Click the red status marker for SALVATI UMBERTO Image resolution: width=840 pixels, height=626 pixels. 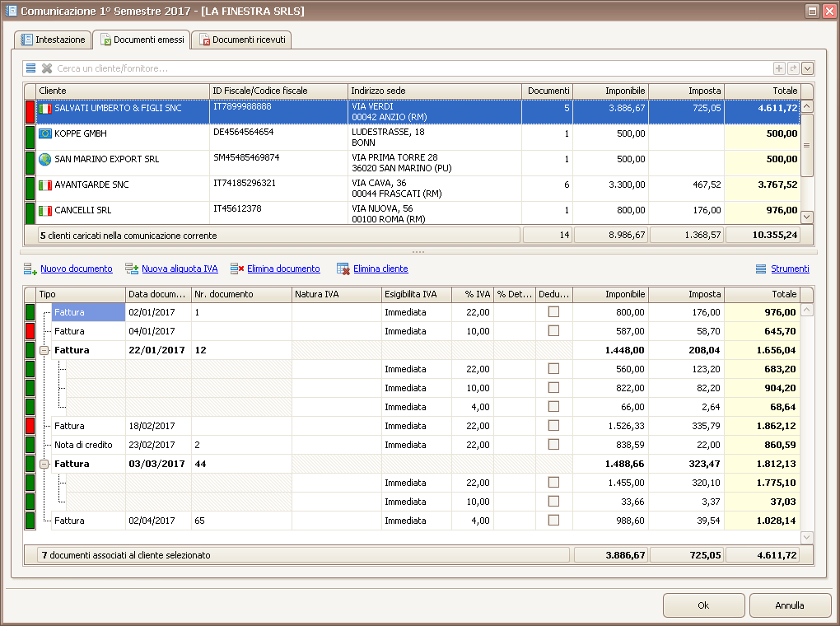click(x=30, y=112)
